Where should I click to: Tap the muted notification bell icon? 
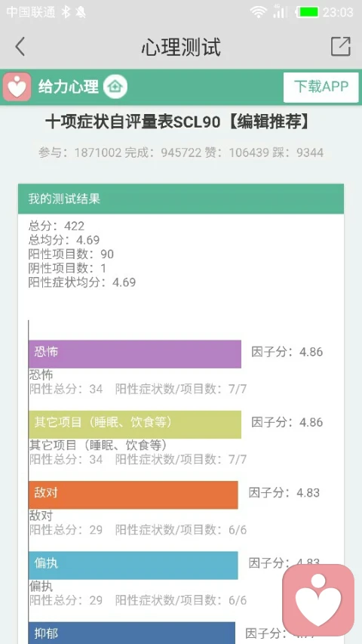pos(81,12)
